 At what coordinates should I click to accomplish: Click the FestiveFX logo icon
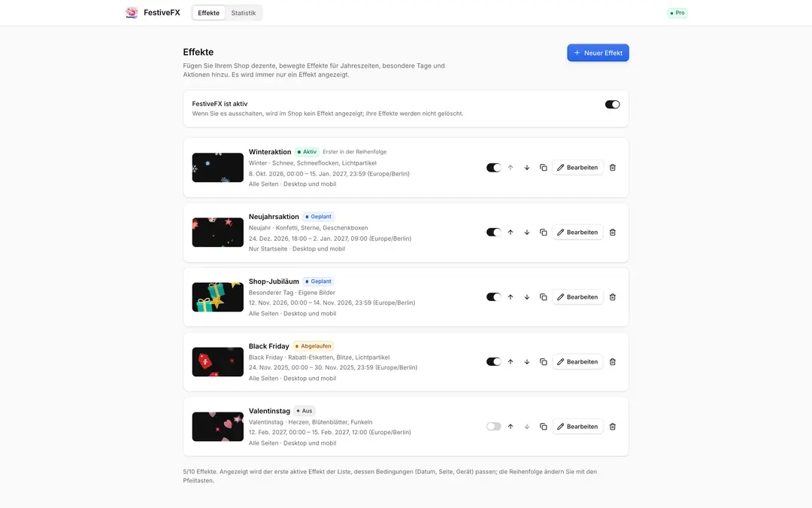(x=132, y=13)
